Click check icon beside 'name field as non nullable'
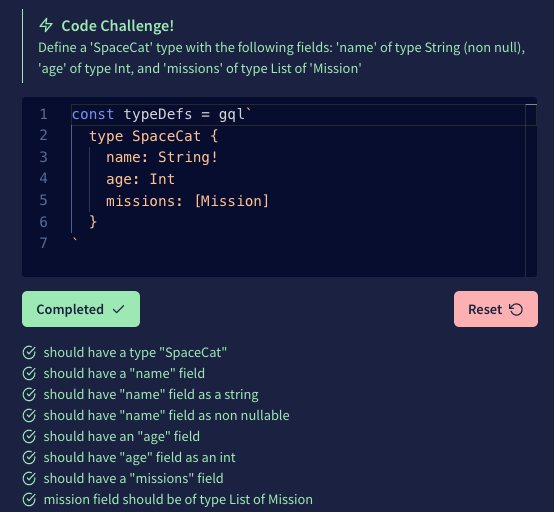This screenshot has width=554, height=512. coord(29,416)
